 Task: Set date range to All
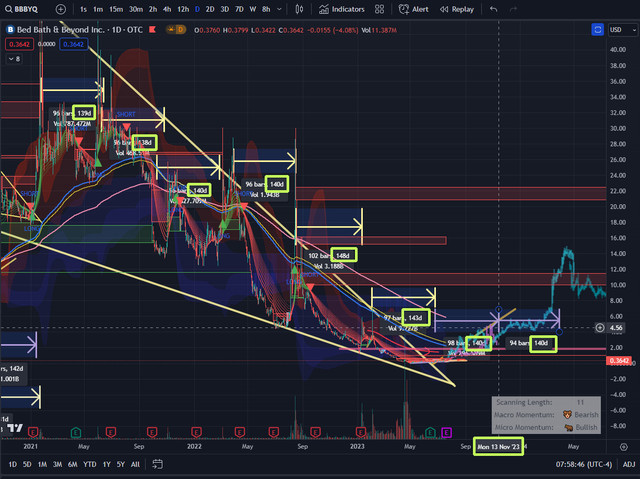point(135,464)
